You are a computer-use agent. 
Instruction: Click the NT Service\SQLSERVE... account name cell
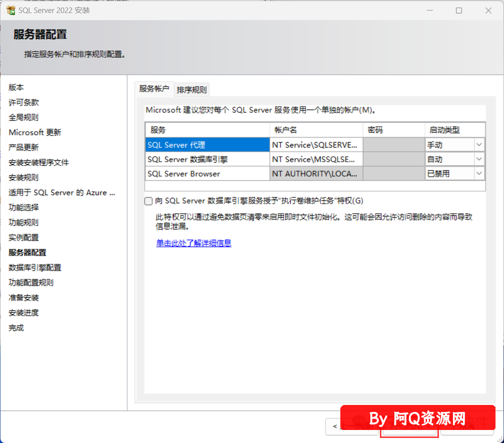click(x=316, y=145)
